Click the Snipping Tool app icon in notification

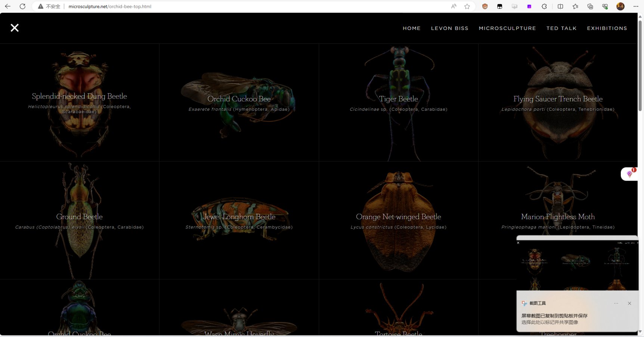click(524, 303)
